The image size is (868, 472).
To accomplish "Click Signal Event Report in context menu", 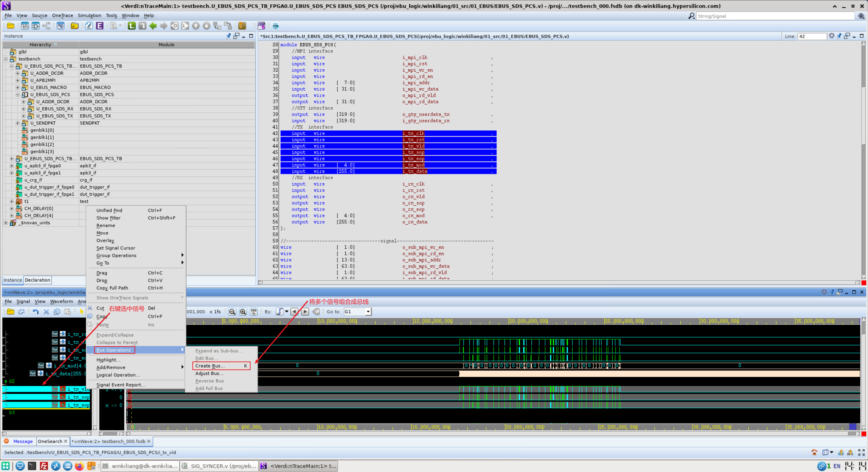I will [x=121, y=385].
